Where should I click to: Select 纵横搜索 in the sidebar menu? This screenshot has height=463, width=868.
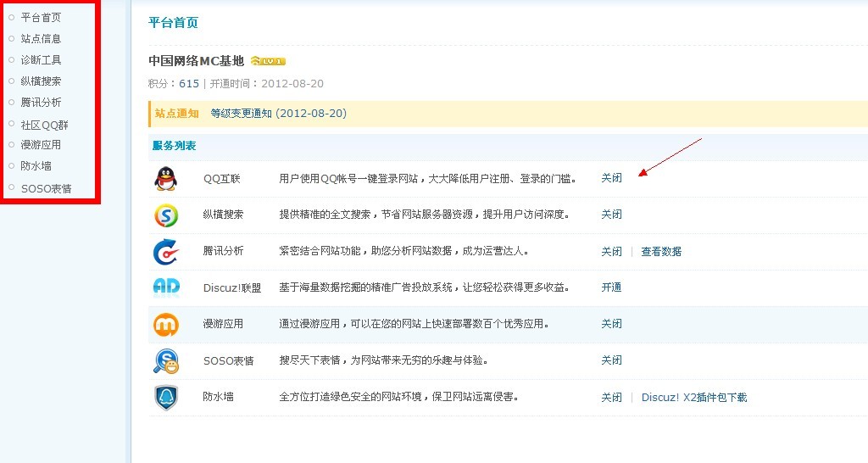tap(41, 81)
